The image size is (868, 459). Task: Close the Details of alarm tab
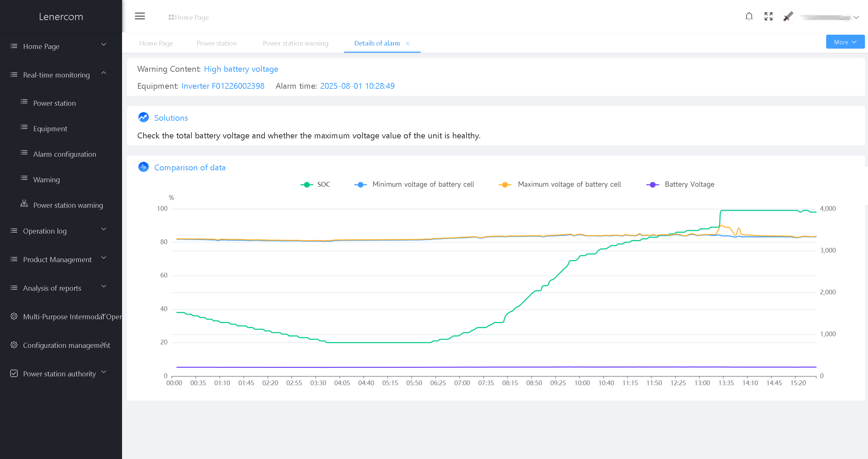(x=407, y=44)
